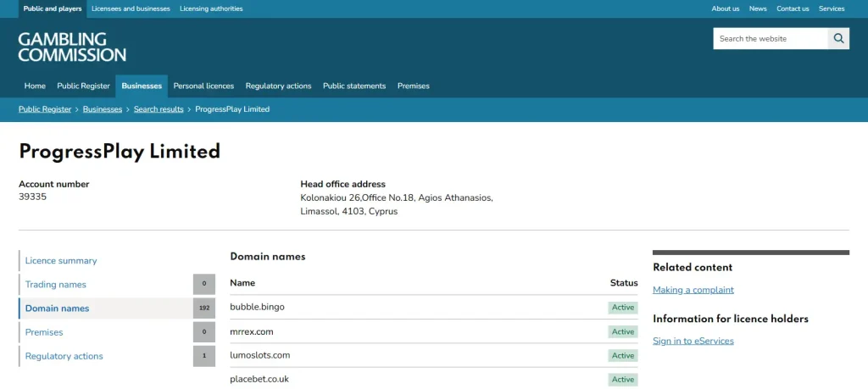868x389 pixels.
Task: Select Public Register in navigation bar
Action: coord(84,86)
